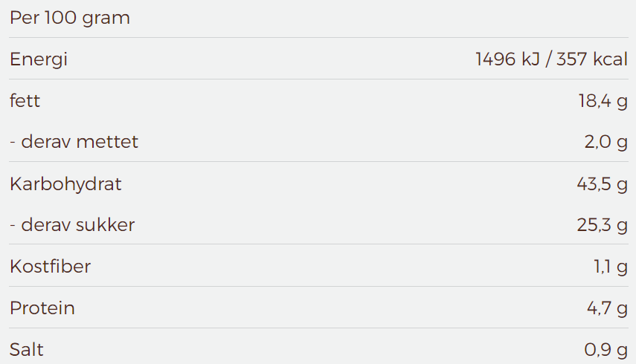Click the Karbohydrat label
The image size is (636, 364).
click(x=65, y=185)
